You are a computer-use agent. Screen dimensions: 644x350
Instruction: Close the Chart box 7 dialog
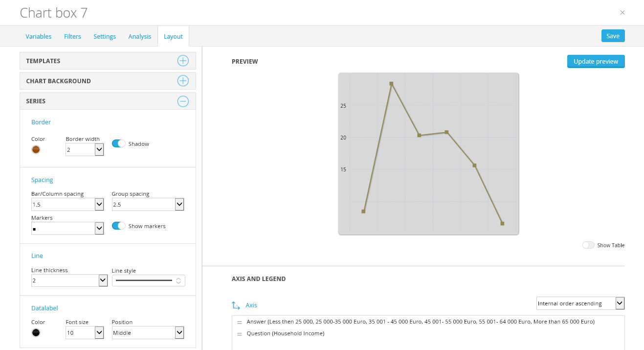tap(622, 13)
